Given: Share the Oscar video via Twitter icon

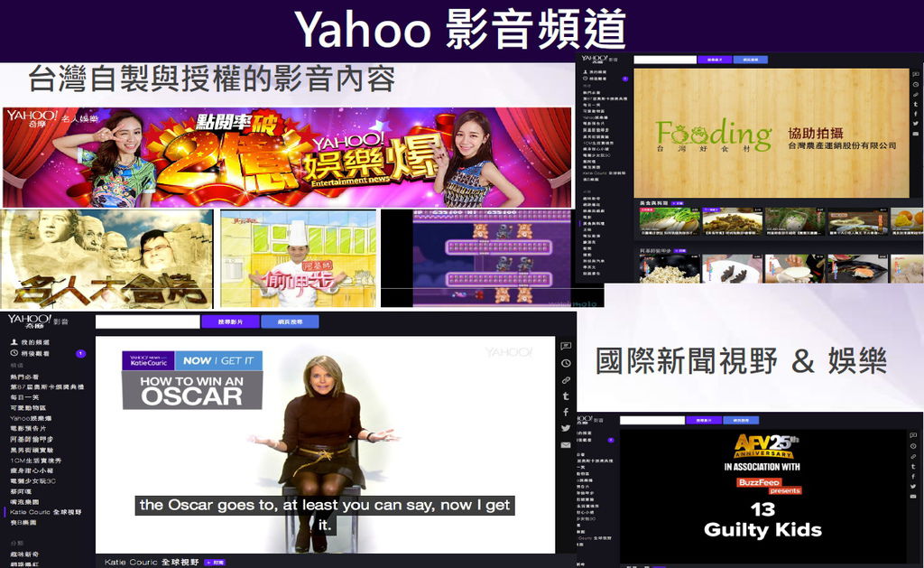Looking at the screenshot, I should [x=567, y=427].
